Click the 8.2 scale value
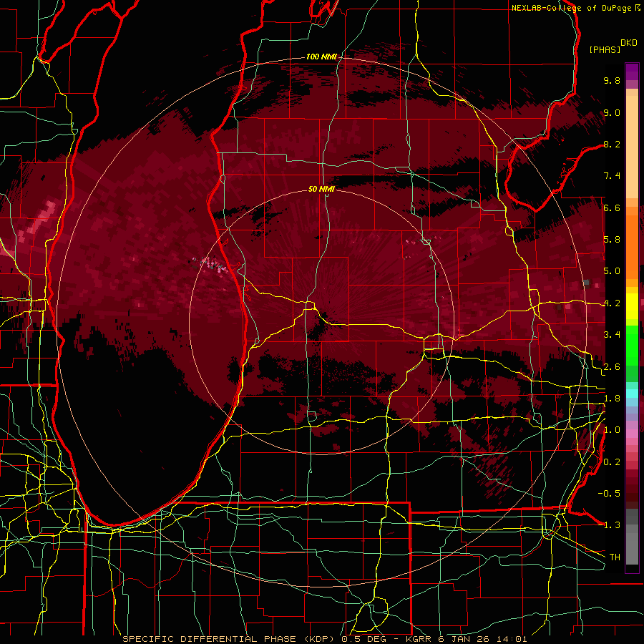 [612, 144]
